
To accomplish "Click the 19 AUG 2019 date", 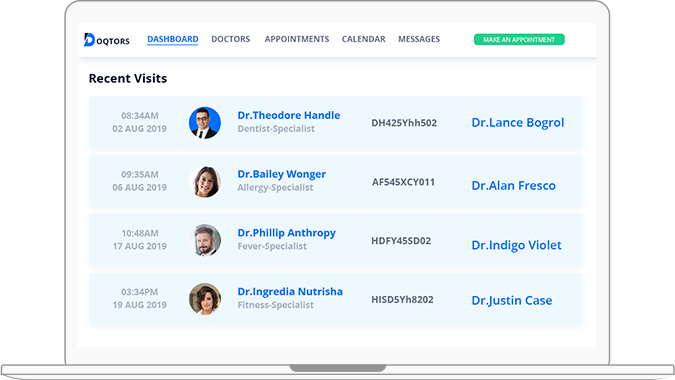I will point(139,305).
